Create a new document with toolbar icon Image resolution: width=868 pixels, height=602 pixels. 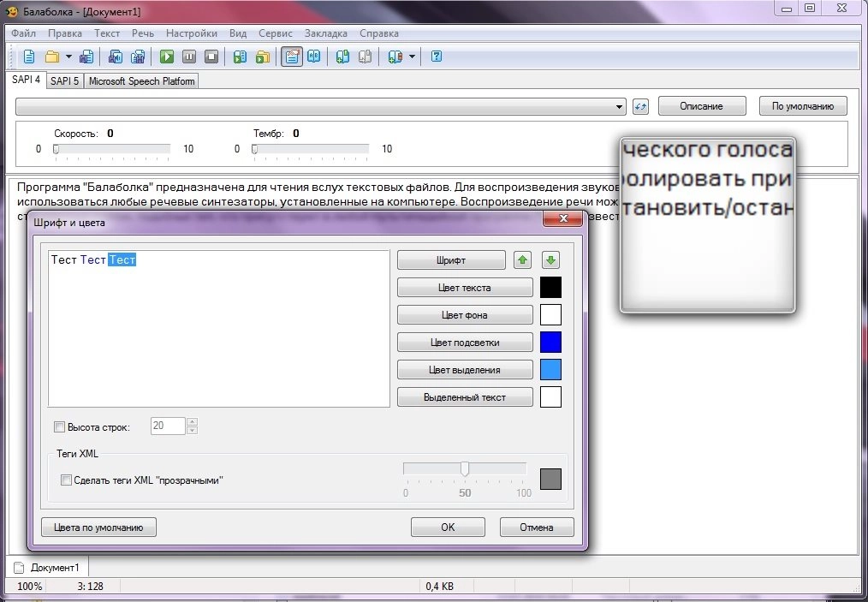click(29, 57)
